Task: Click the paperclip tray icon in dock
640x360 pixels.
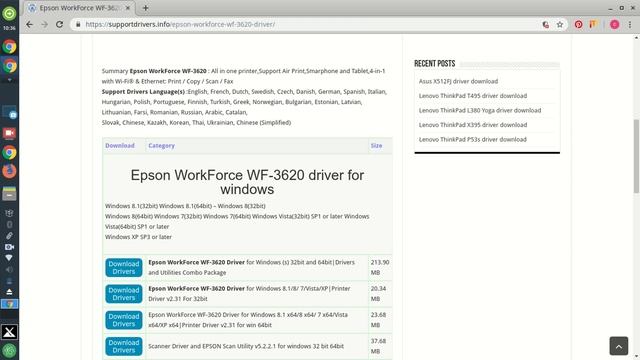Action: (x=9, y=236)
